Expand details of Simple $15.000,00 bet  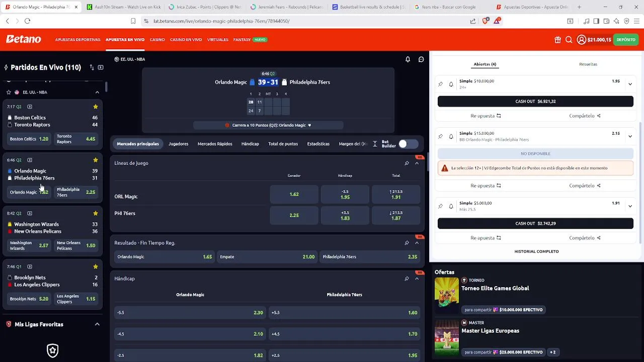pos(630,136)
